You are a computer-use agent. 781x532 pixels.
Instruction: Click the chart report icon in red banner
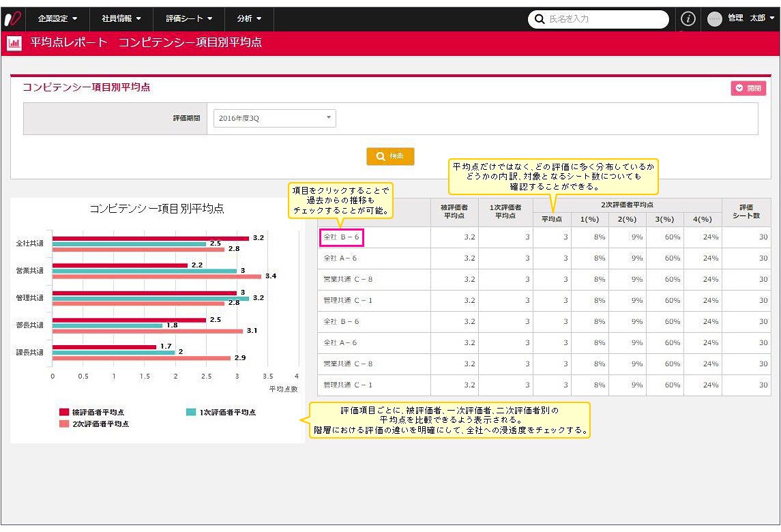coord(14,44)
